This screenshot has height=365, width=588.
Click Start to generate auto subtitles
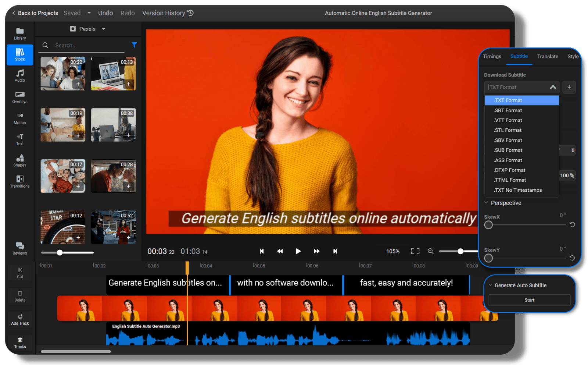click(529, 300)
